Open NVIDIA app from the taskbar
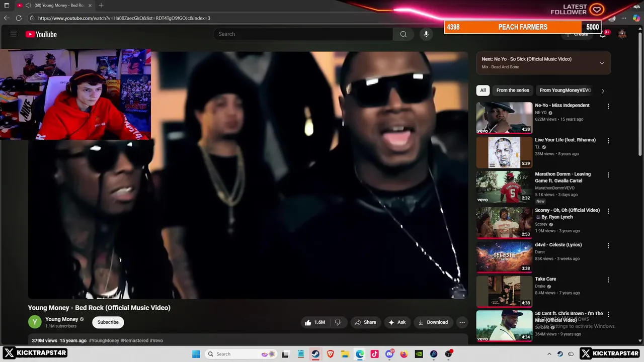Image resolution: width=644 pixels, height=362 pixels. tap(419, 354)
